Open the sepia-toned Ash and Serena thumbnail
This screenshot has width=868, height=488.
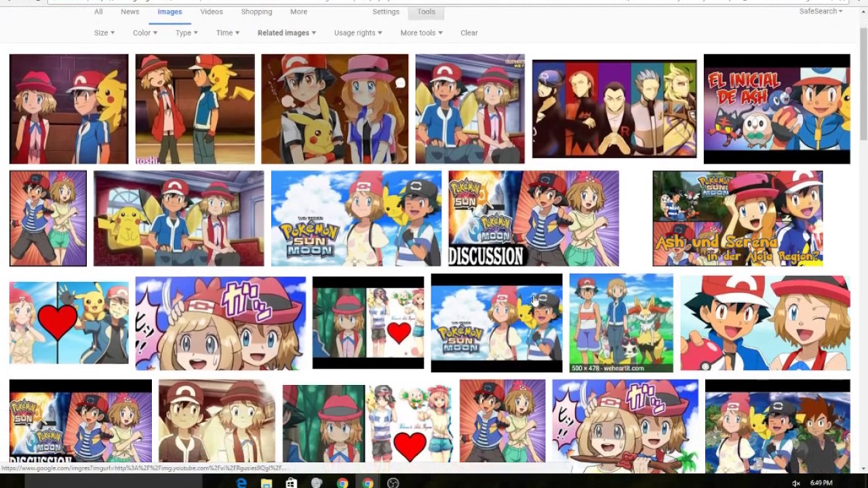click(x=217, y=420)
